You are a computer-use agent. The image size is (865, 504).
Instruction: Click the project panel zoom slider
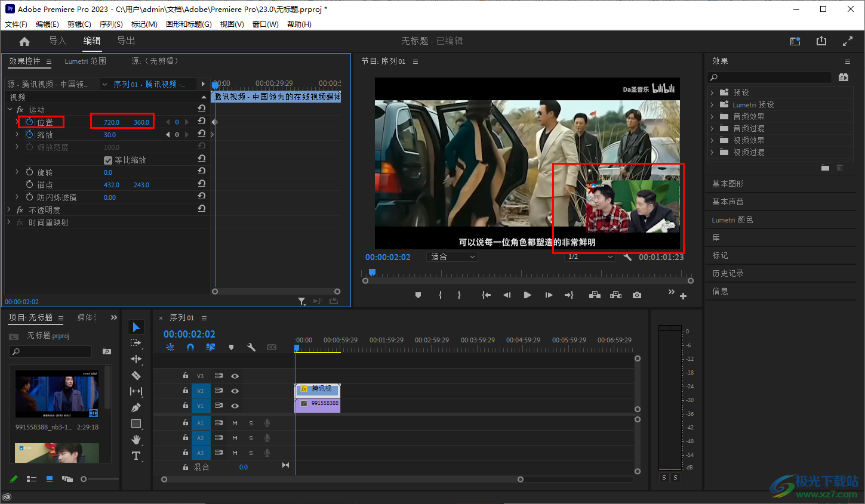pos(84,479)
